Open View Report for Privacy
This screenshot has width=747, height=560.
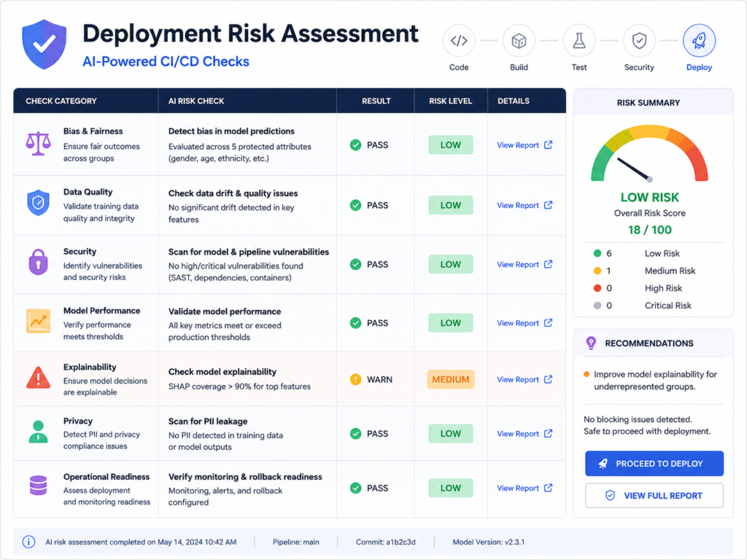[525, 434]
